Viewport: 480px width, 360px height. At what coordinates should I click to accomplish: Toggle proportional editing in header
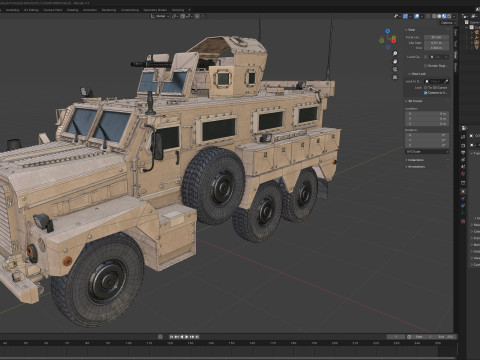click(x=197, y=16)
